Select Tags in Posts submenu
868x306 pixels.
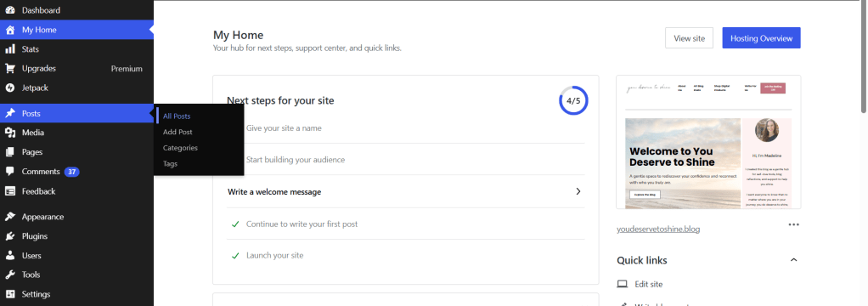(170, 164)
